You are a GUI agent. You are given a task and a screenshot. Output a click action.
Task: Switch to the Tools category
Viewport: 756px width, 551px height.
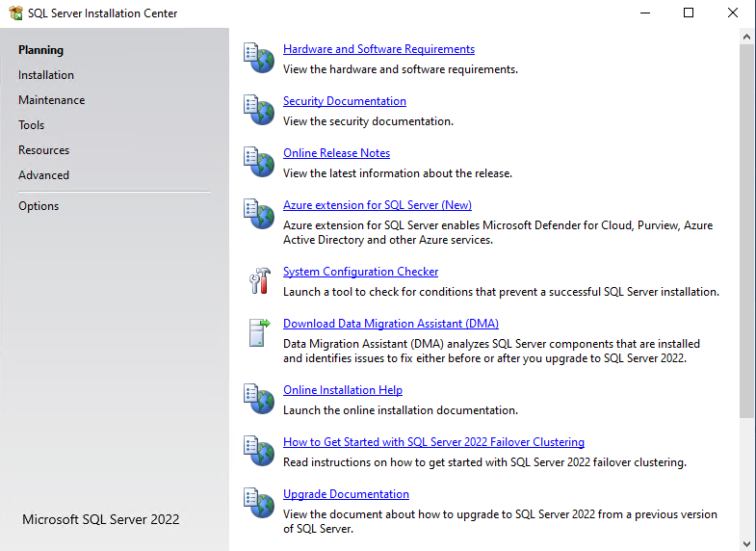32,125
